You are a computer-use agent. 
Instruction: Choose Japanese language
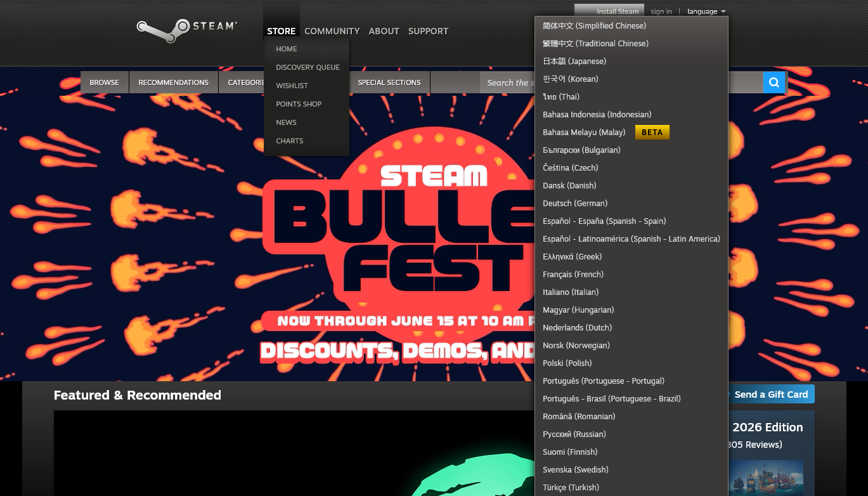coord(632,62)
